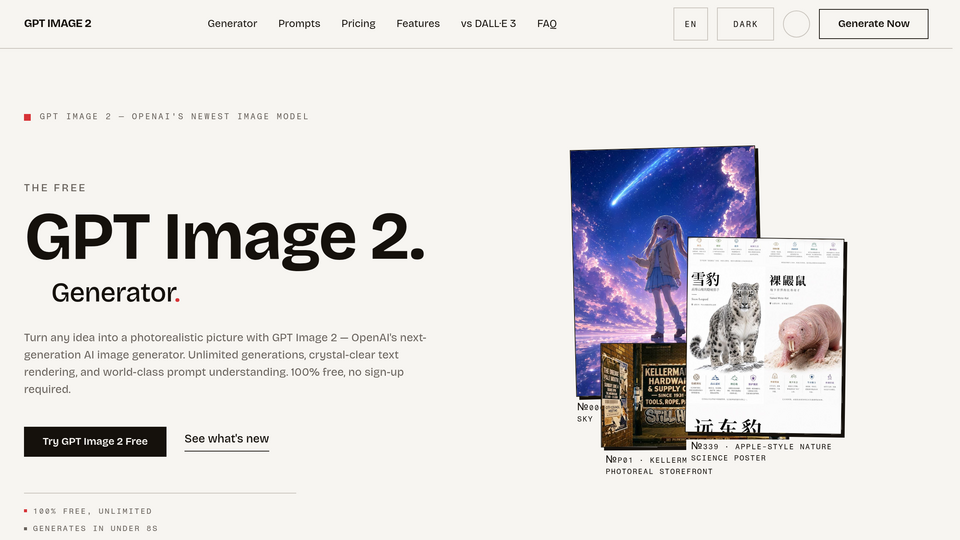This screenshot has height=540, width=960.
Task: Follow the See what's new link
Action: (x=227, y=439)
